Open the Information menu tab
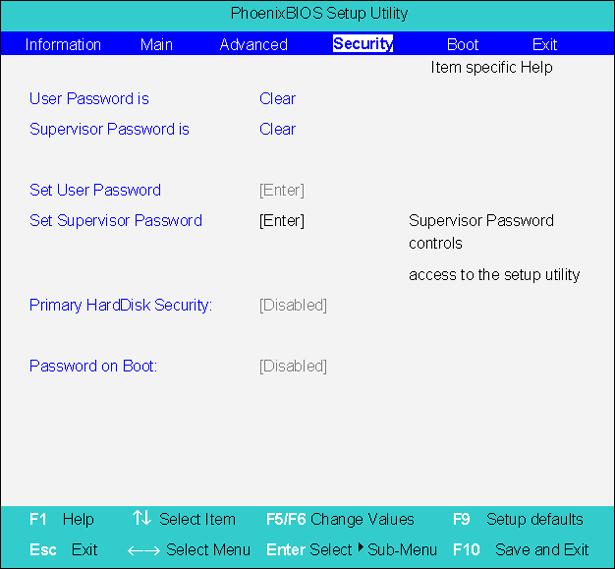This screenshot has width=615, height=569. pos(63,44)
